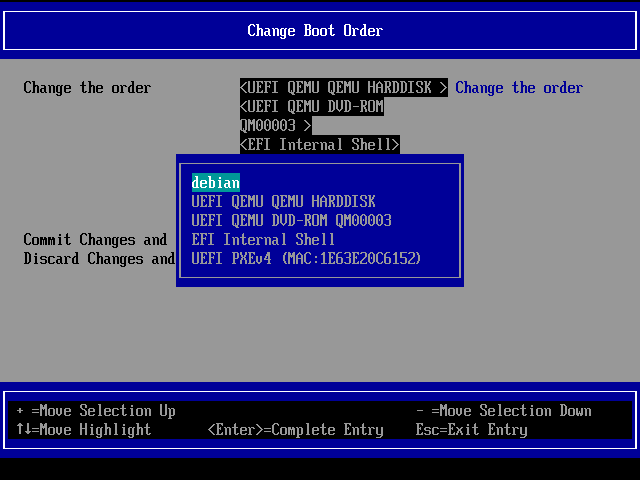Pick UEFI QEMU QEMU HARDDISK in popup list
640x480 pixels.
(283, 202)
